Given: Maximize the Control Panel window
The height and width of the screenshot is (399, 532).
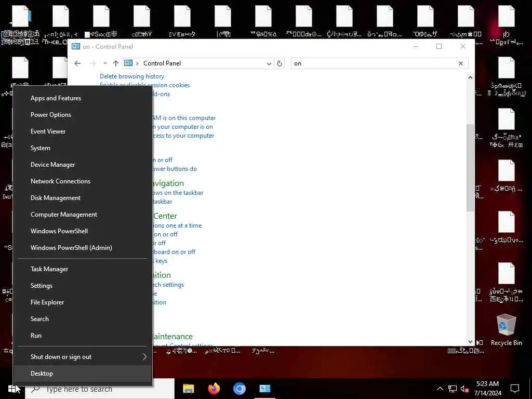Looking at the screenshot, I should 439,46.
